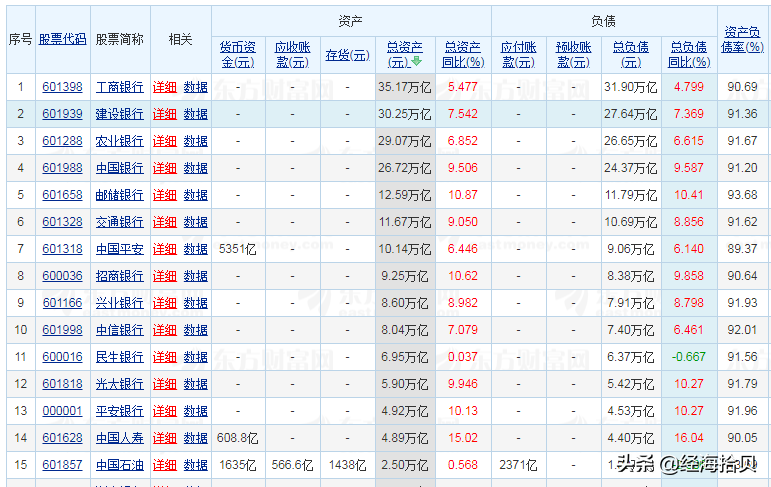The height and width of the screenshot is (487, 771).
Task: Sort table by 股票代码 header
Action: (62, 39)
